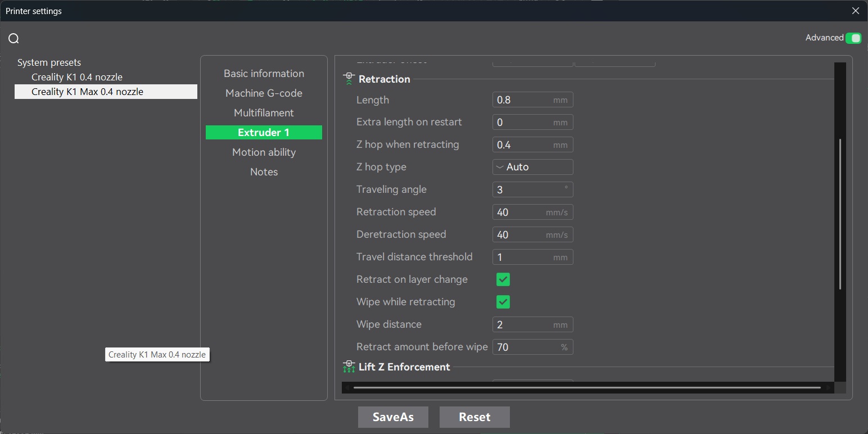Click the System presets heading
868x434 pixels.
(x=49, y=62)
